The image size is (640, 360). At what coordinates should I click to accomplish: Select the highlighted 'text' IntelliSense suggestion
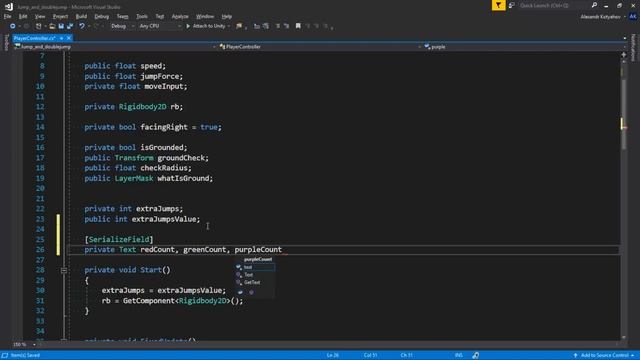pos(256,267)
